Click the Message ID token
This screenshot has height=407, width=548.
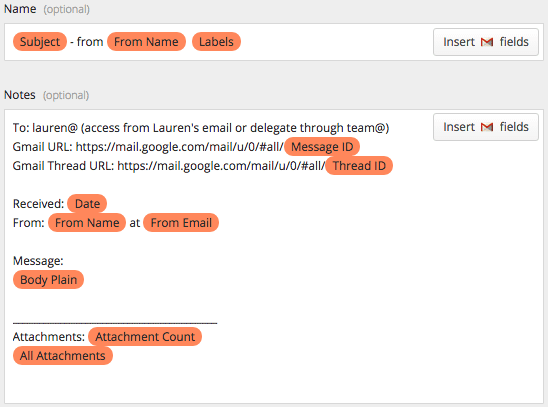[322, 147]
